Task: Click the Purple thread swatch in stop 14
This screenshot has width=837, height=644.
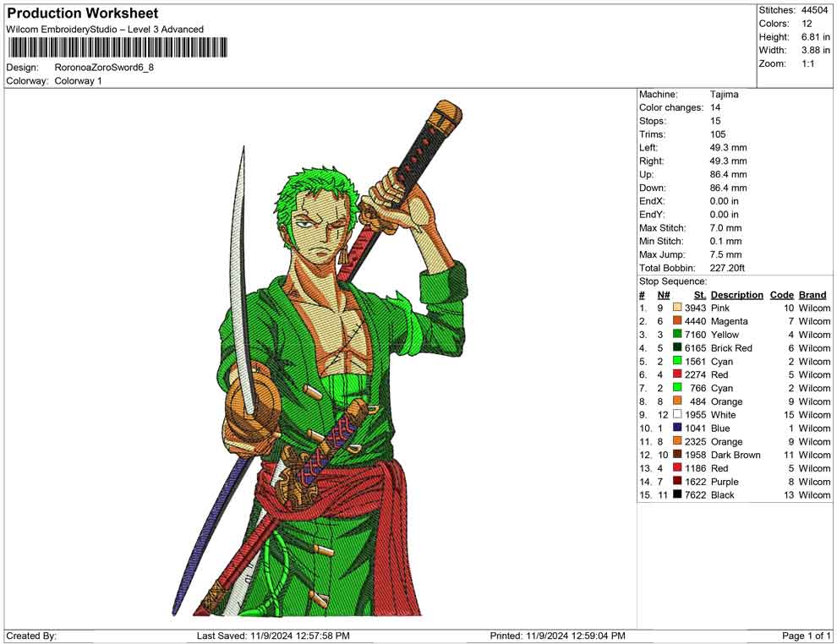Action: click(677, 482)
